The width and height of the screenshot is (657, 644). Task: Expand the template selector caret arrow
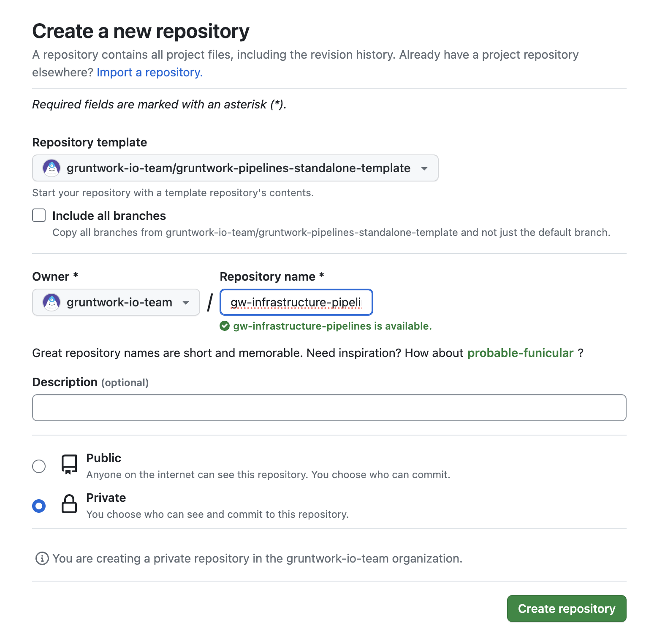(424, 168)
